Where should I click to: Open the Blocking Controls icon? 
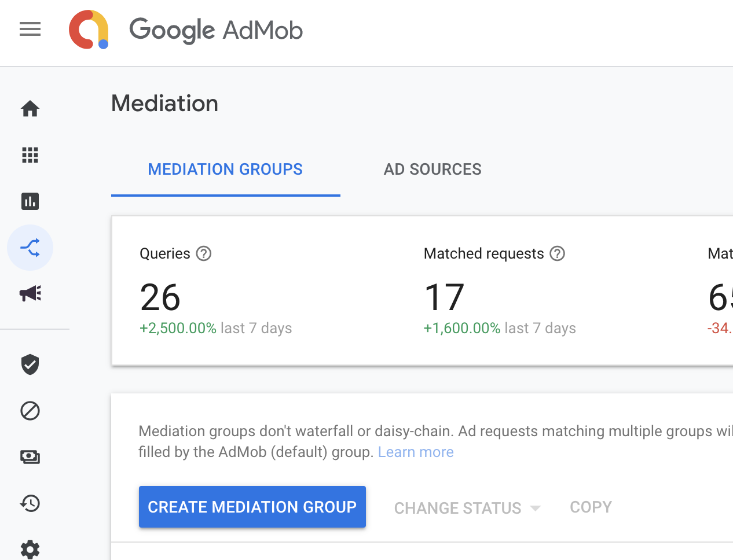click(30, 411)
